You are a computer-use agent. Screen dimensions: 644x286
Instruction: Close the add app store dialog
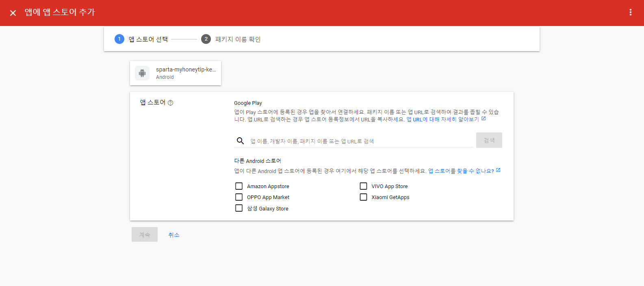(x=13, y=13)
